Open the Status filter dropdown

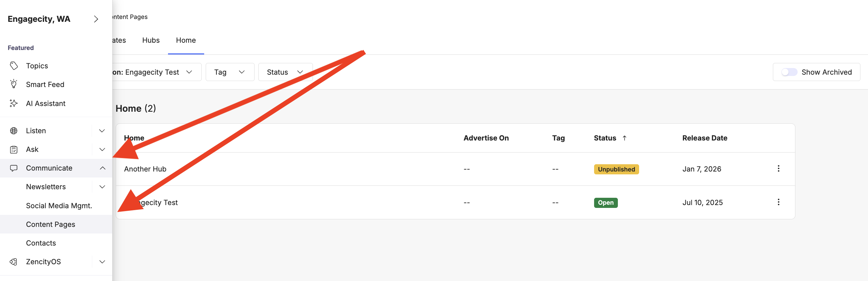point(285,72)
